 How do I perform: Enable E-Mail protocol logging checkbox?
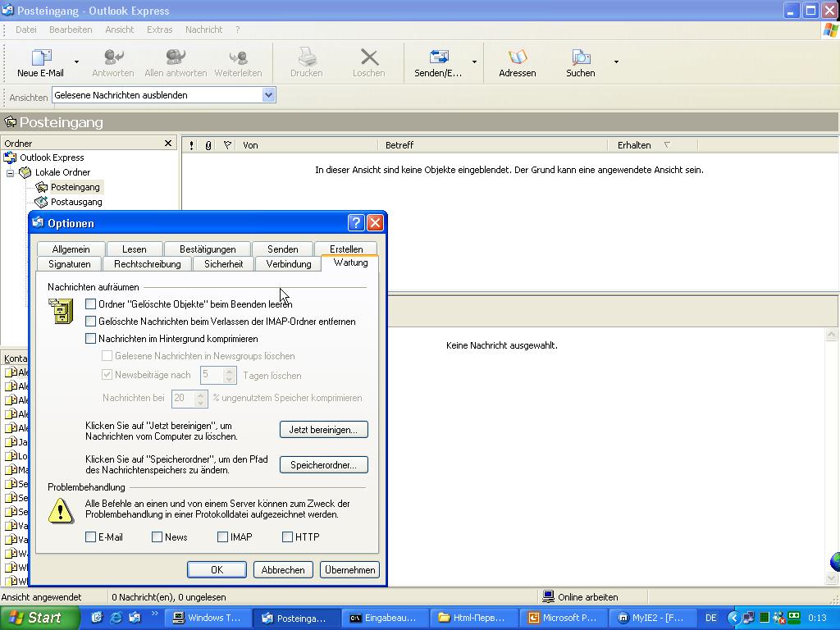coord(90,536)
